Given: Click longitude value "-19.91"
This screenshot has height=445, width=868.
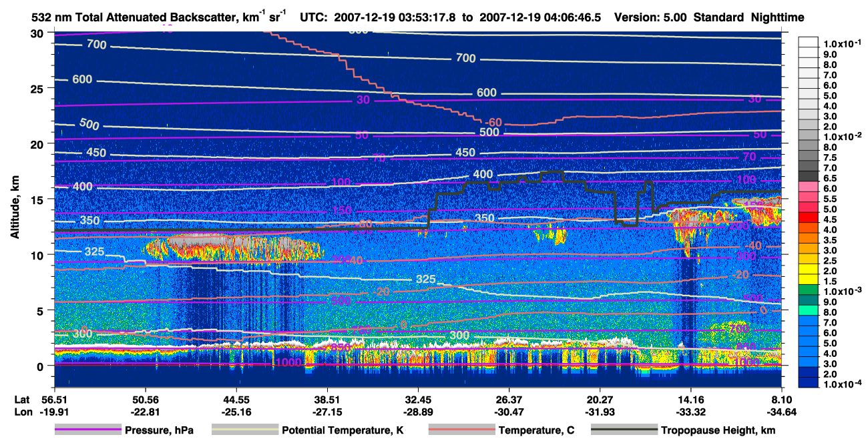Looking at the screenshot, I should (54, 412).
